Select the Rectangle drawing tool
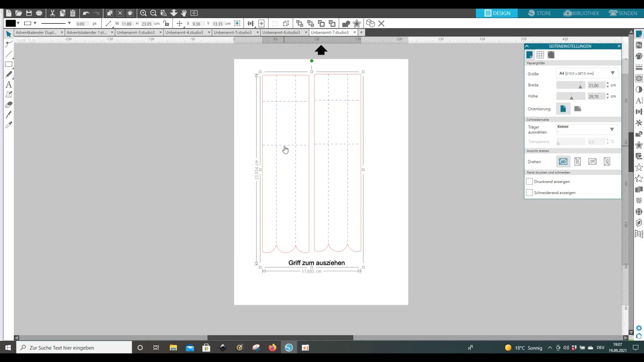644x362 pixels. (x=9, y=64)
